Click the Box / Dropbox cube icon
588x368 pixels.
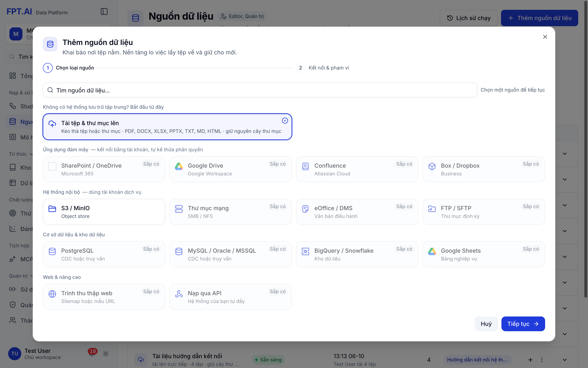(432, 166)
